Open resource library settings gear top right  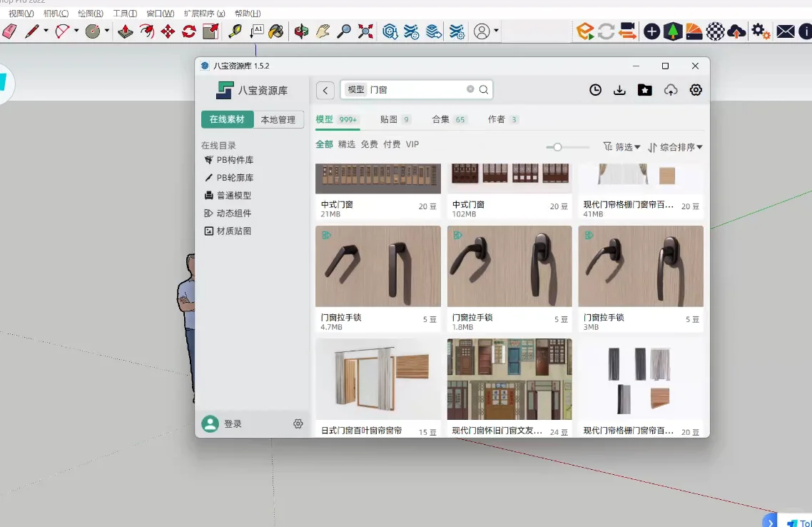click(x=696, y=90)
